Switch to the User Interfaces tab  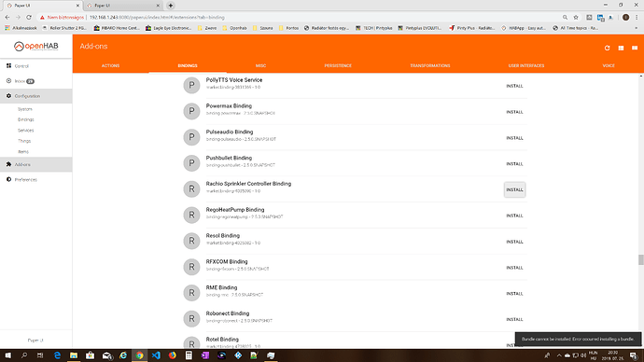coord(526,65)
